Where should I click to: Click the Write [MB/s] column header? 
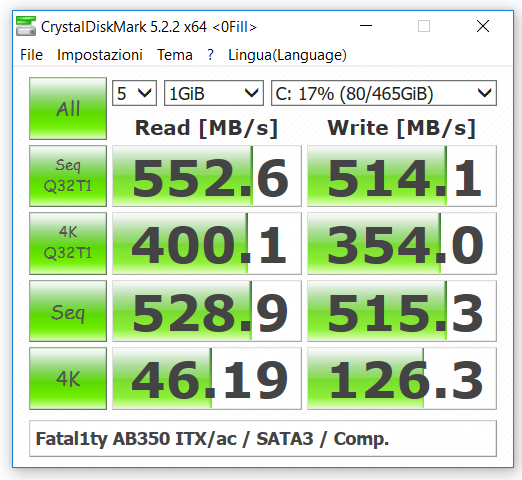point(401,128)
